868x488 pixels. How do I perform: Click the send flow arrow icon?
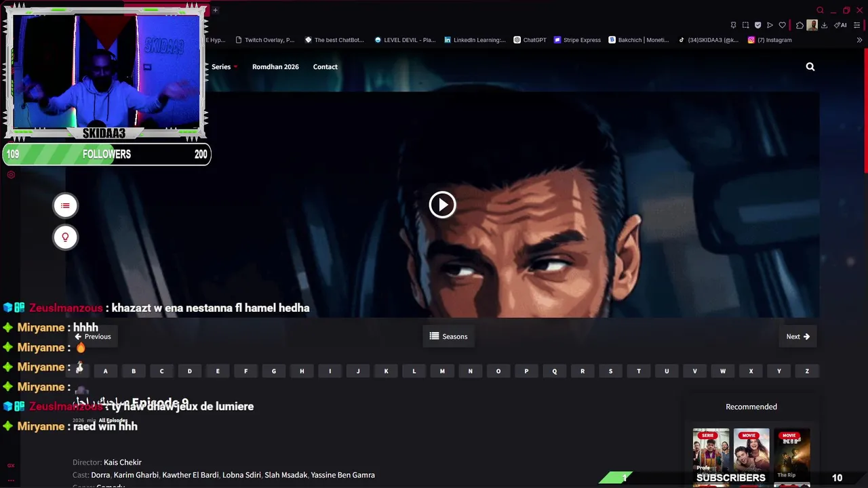[x=770, y=25]
